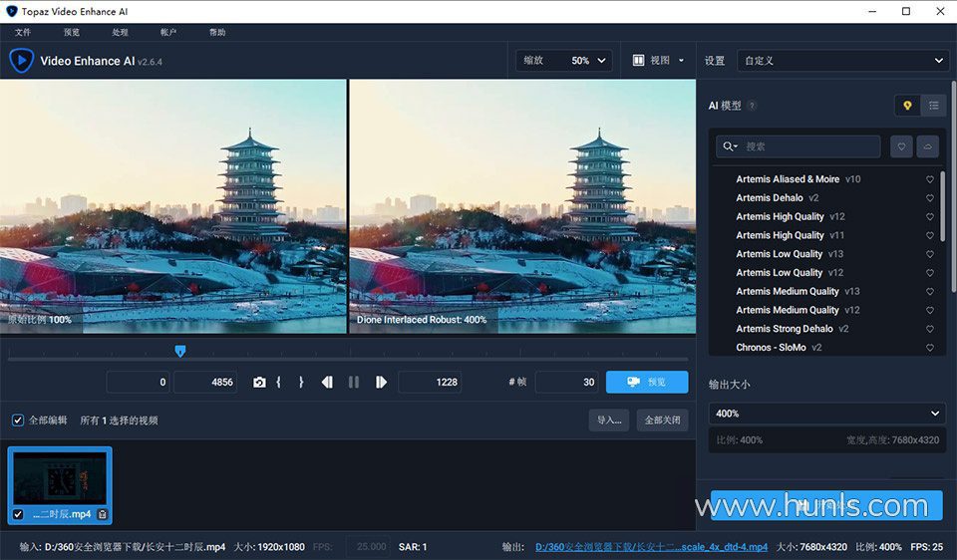Click the 导入... button
Screen dimensions: 957x560
tap(608, 420)
